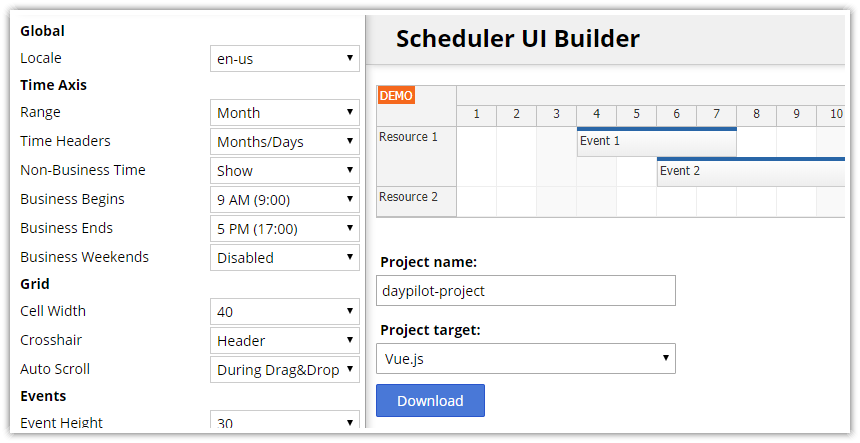Click the orange DEMO badge
Image resolution: width=860 pixels, height=443 pixels.
click(396, 96)
